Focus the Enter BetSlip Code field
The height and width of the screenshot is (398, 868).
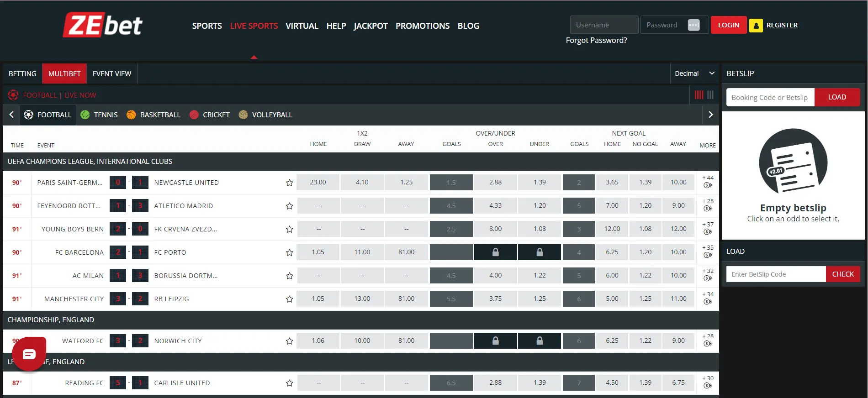click(x=776, y=274)
